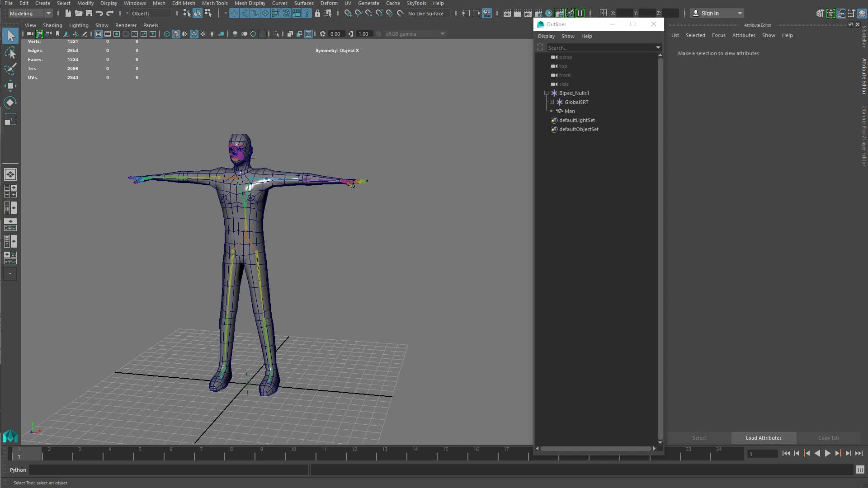Toggle wireframe on shaded in viewport
The image size is (868, 488).
pos(194,34)
